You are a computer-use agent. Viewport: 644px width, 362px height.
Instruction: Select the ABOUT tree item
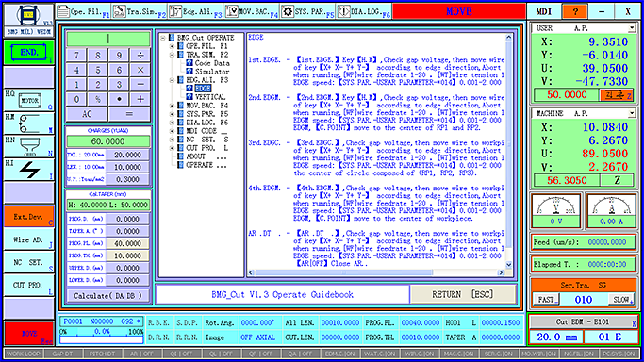195,156
